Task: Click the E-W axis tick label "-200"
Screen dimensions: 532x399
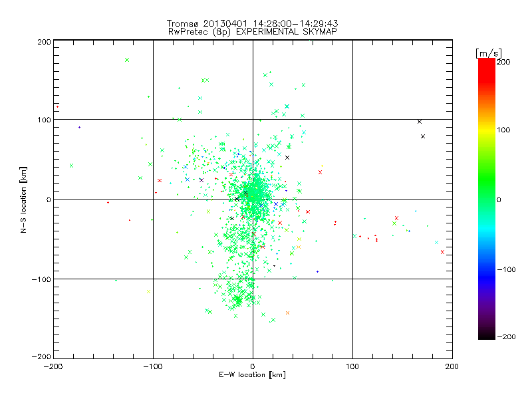Action: (x=53, y=366)
